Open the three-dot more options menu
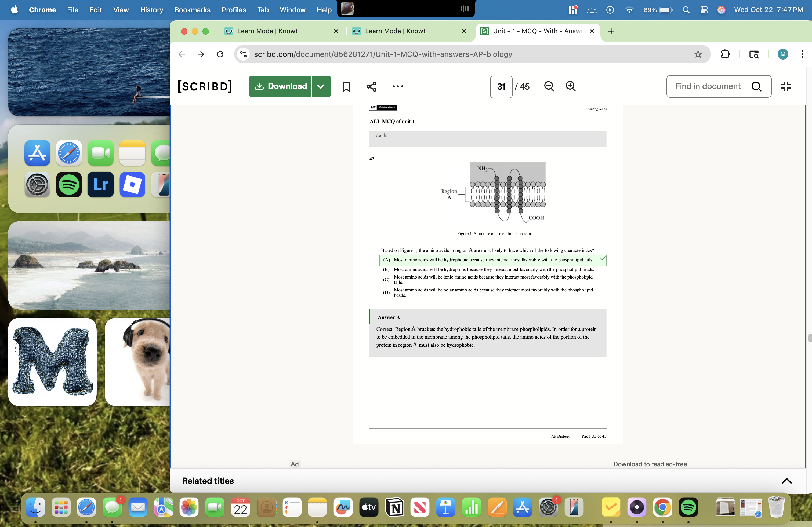 point(397,87)
